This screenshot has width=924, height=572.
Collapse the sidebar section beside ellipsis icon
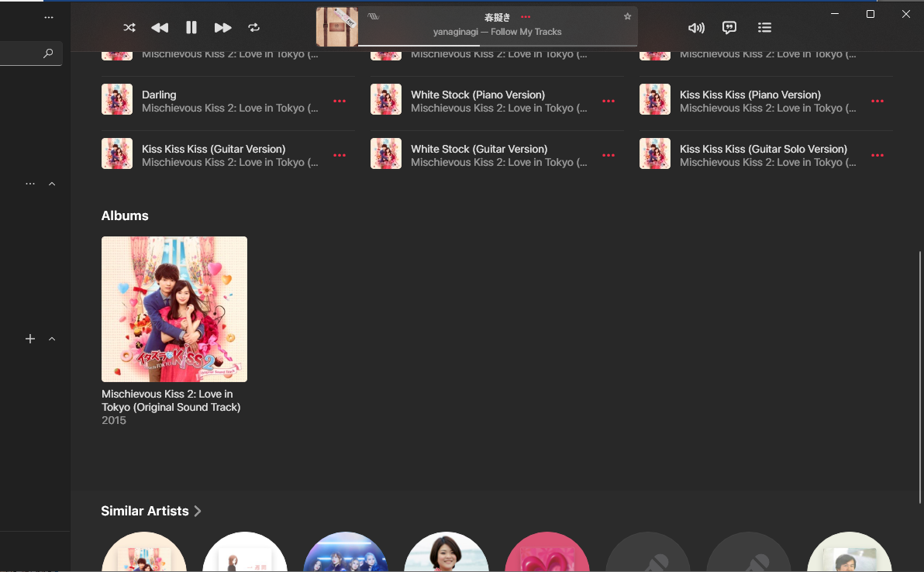tap(52, 184)
